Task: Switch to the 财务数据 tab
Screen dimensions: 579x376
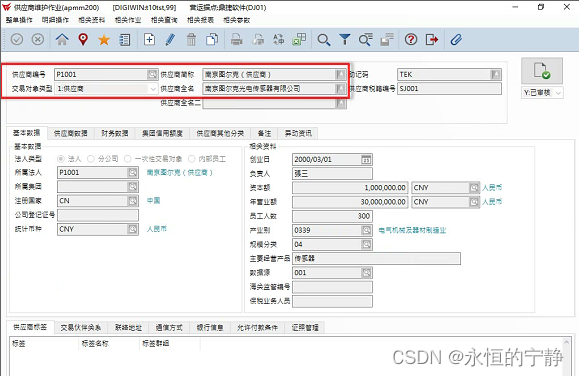Action: [x=115, y=133]
